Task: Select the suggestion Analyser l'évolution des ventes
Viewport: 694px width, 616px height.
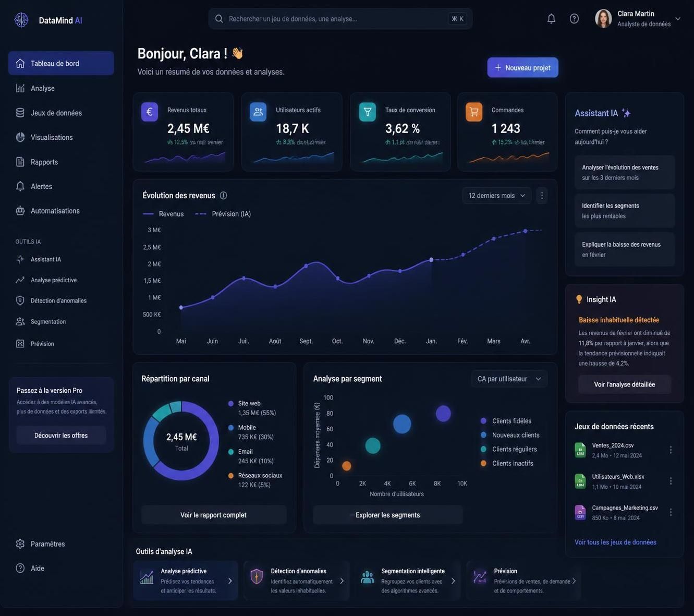Action: pyautogui.click(x=625, y=172)
